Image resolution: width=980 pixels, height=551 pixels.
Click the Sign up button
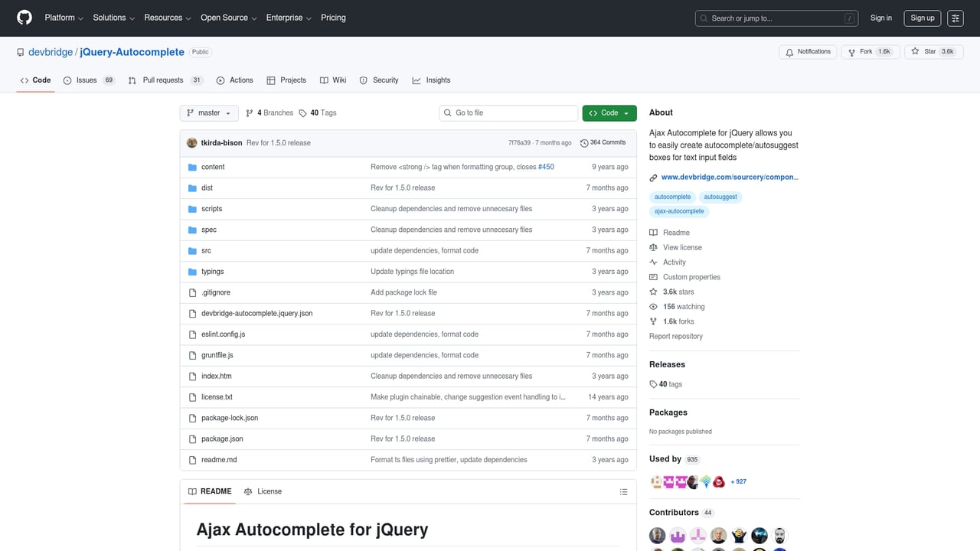tap(922, 18)
